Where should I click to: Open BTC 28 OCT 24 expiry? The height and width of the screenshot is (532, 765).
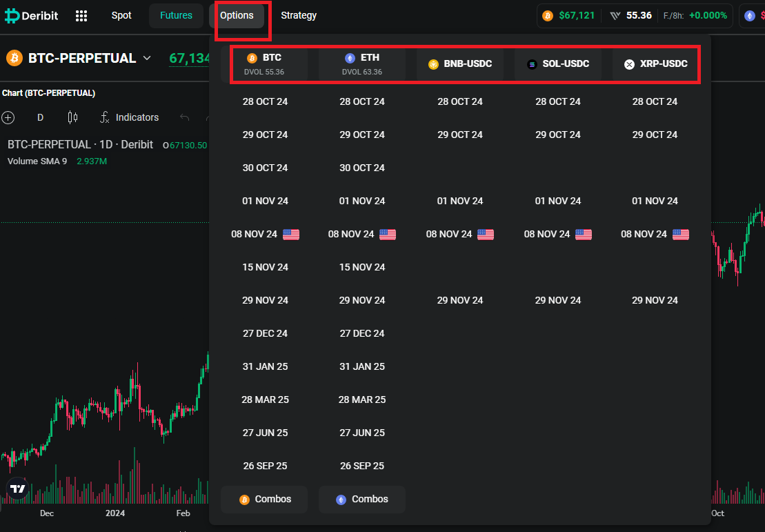tap(265, 101)
